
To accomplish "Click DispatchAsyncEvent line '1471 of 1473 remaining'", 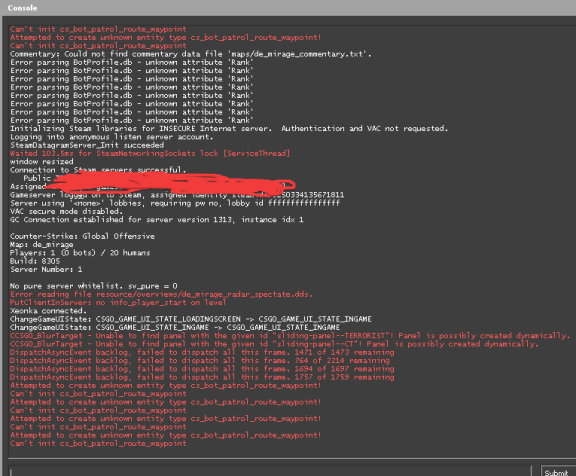I will [x=202, y=353].
